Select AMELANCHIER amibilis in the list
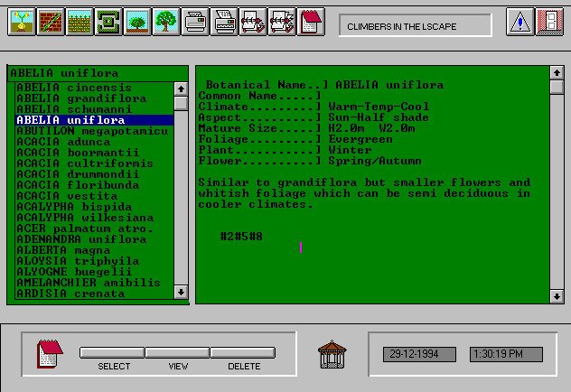Screen dimensions: 571x392 [x=94, y=283]
